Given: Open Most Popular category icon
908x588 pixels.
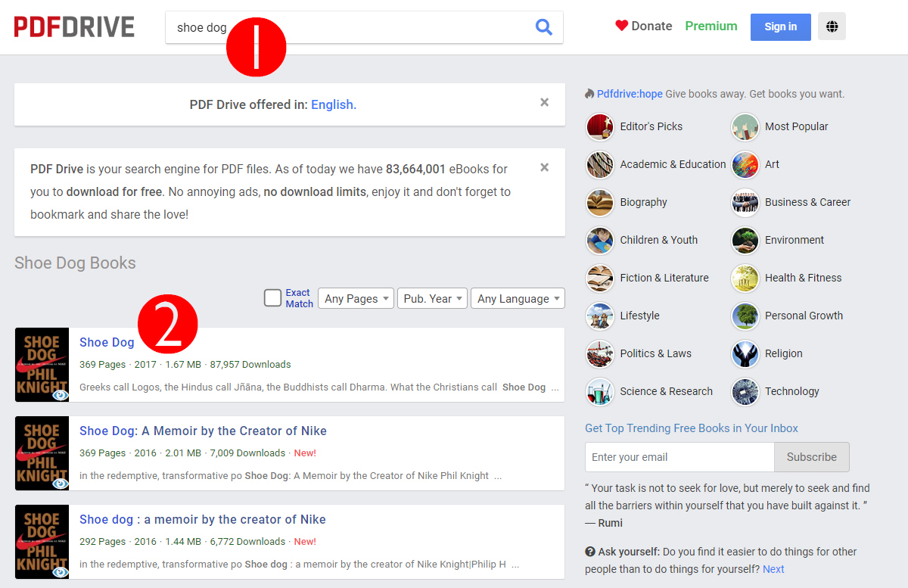Looking at the screenshot, I should pyautogui.click(x=745, y=126).
